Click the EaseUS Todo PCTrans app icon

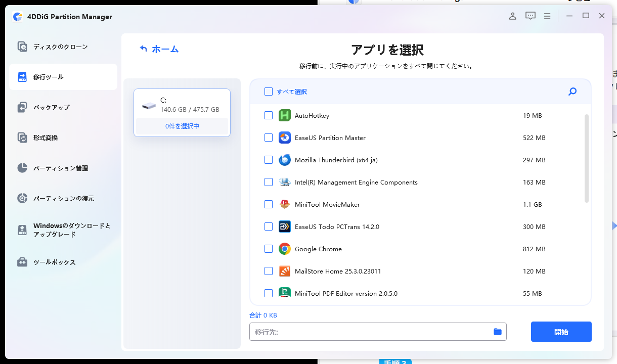[284, 226]
